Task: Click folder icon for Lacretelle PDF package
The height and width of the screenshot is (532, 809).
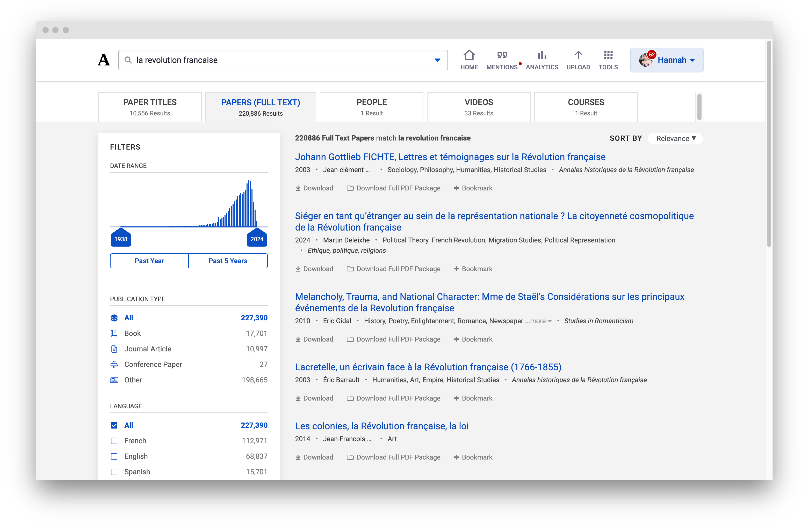Action: pyautogui.click(x=350, y=398)
